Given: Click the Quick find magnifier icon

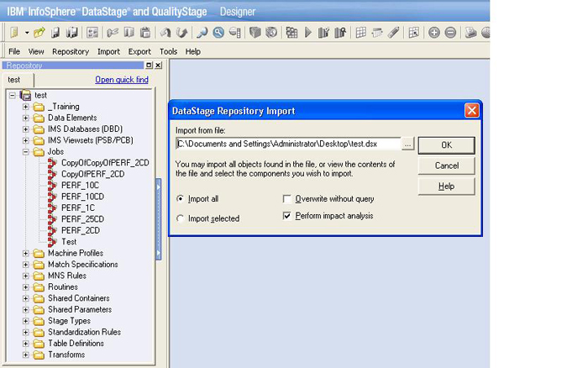Looking at the screenshot, I should (x=202, y=33).
